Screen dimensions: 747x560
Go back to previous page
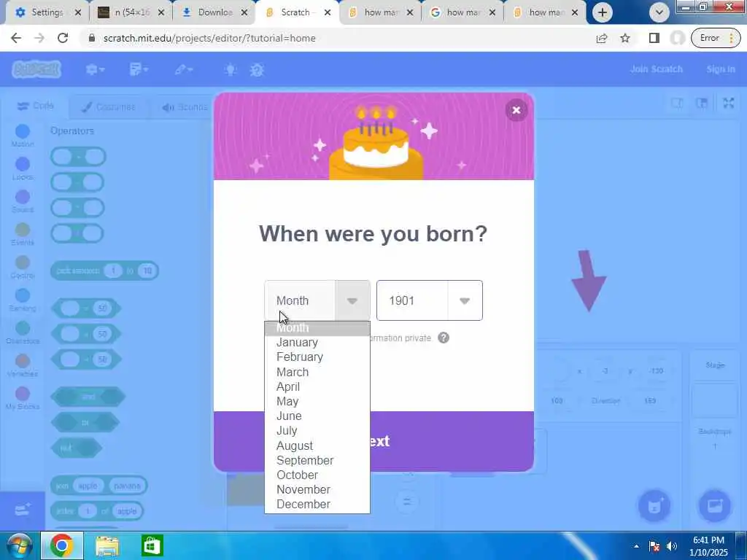pyautogui.click(x=16, y=38)
